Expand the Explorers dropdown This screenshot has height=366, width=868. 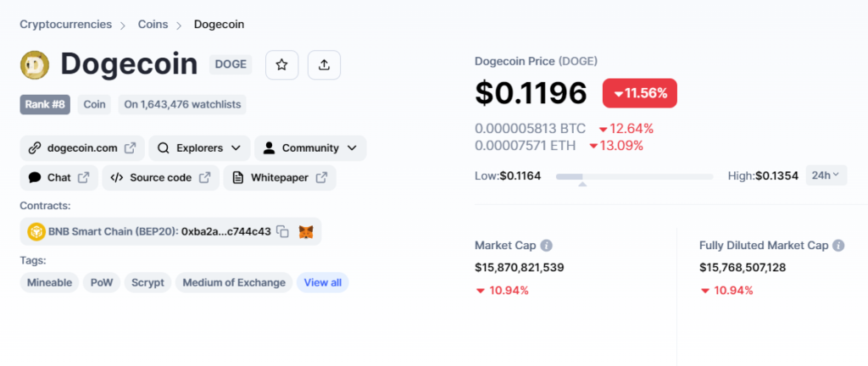point(199,148)
